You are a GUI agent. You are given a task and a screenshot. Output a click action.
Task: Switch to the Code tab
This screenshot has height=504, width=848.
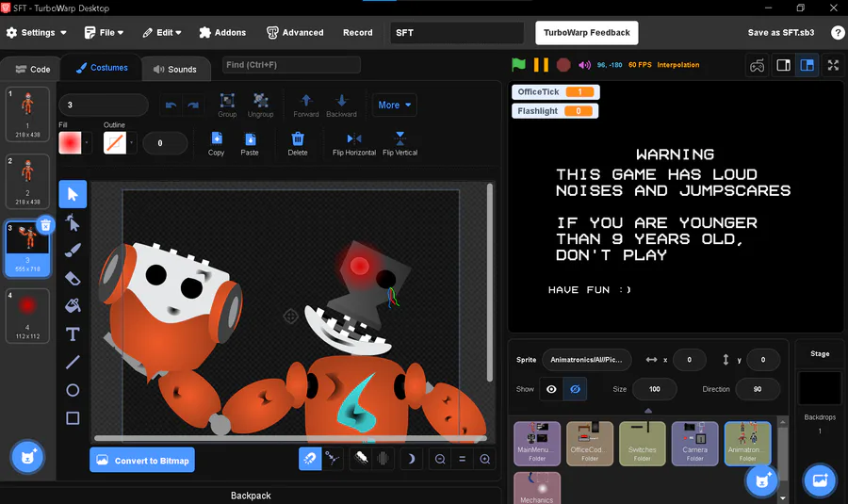pos(32,69)
